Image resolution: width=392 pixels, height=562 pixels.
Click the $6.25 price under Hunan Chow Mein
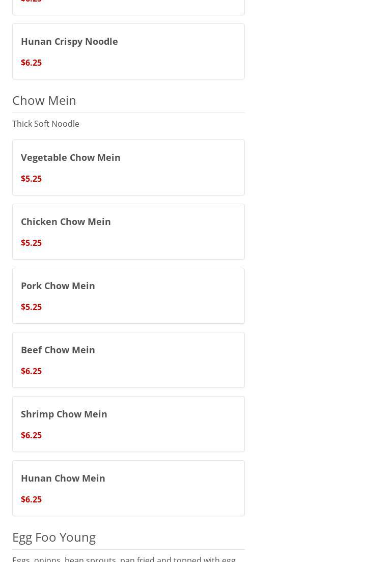tap(31, 499)
